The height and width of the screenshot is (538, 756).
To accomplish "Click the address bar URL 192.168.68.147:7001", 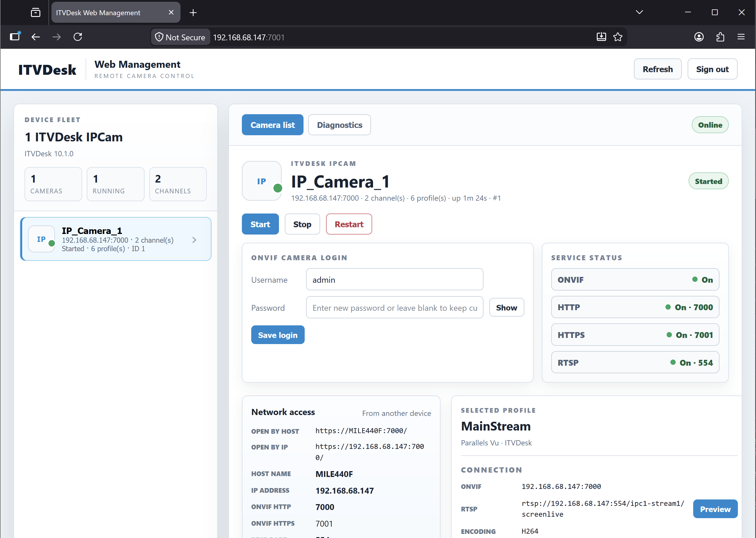I will (x=249, y=37).
